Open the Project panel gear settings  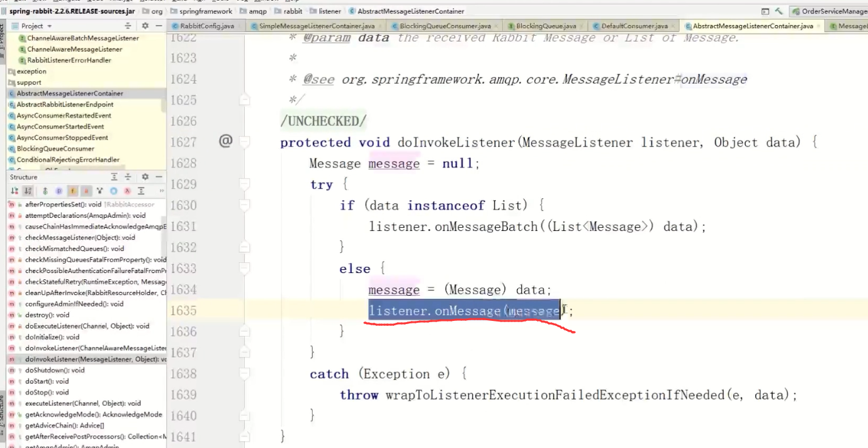(145, 26)
